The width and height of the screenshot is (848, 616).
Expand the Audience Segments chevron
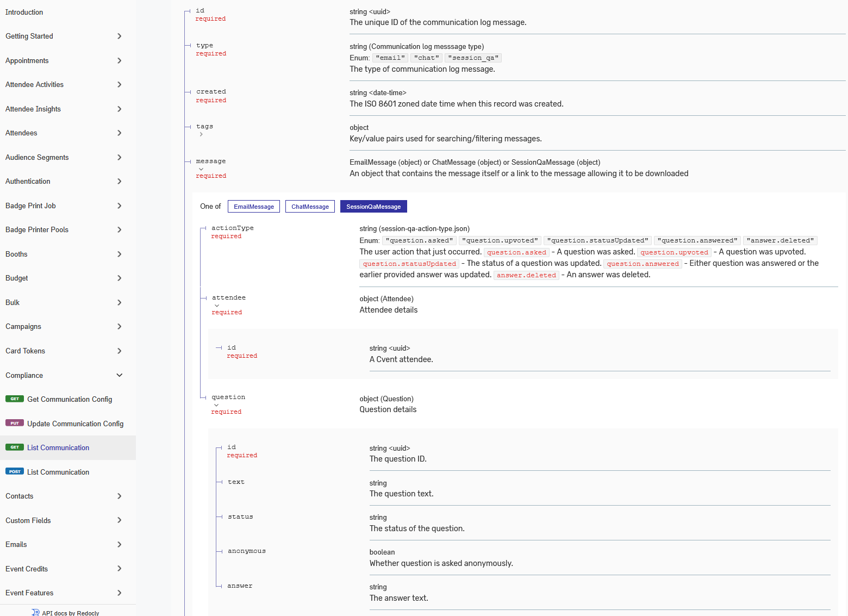pos(120,157)
